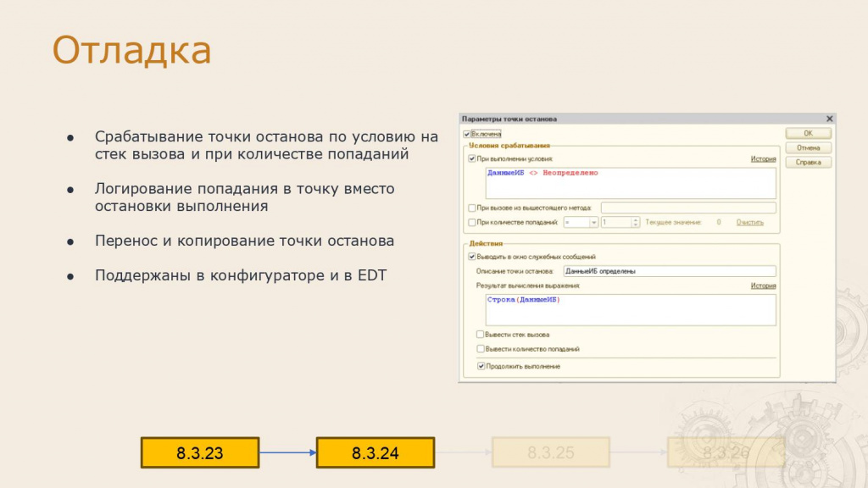Open help via the Справка button

click(808, 162)
